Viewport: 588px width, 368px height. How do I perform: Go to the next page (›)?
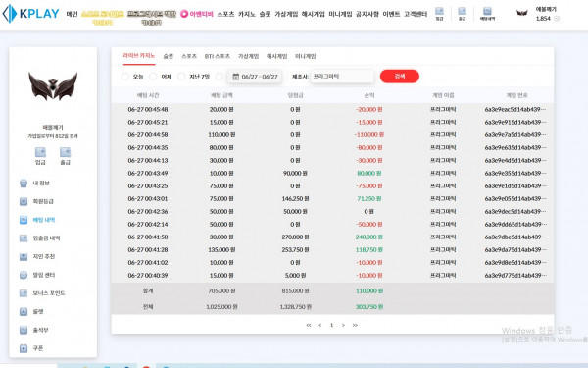(343, 325)
